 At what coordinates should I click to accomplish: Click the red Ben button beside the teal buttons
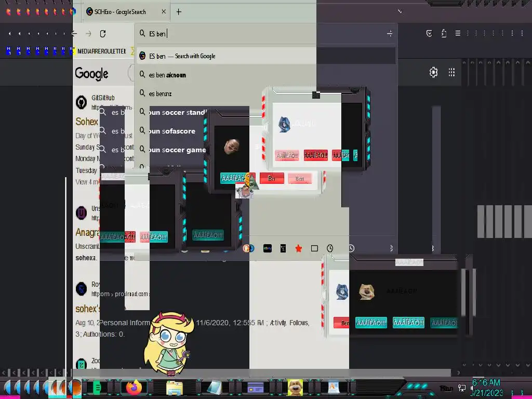342,323
